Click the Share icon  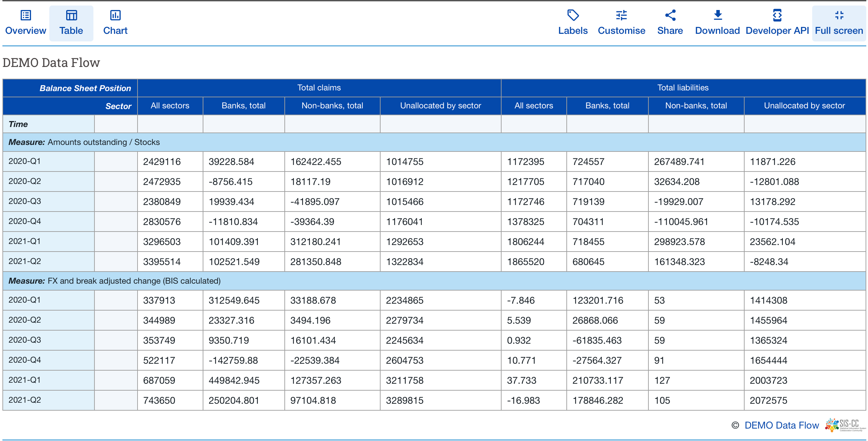(670, 16)
